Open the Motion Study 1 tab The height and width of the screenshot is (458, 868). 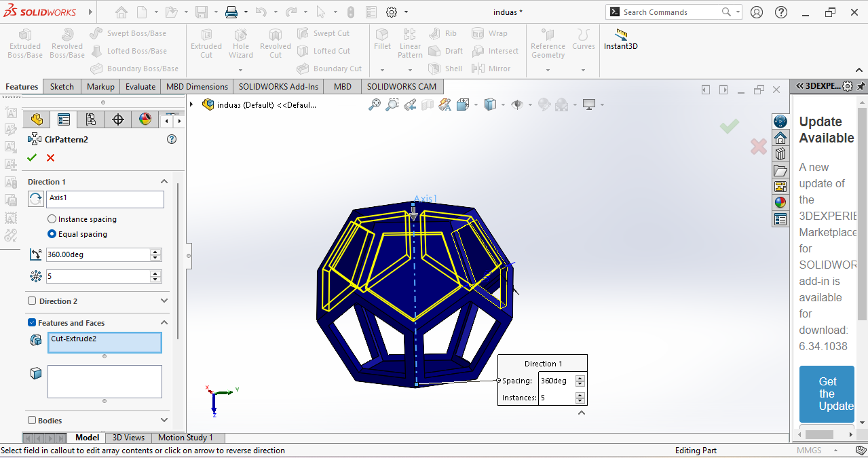pos(186,438)
